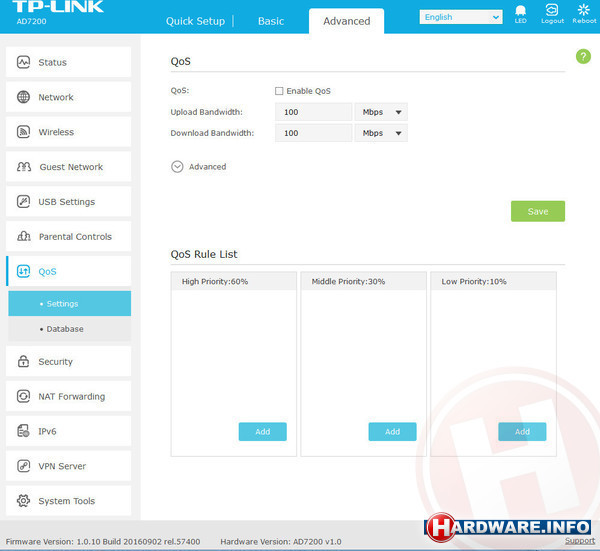Tick the Enable QoS checkbox
This screenshot has height=551, width=600.
279,91
